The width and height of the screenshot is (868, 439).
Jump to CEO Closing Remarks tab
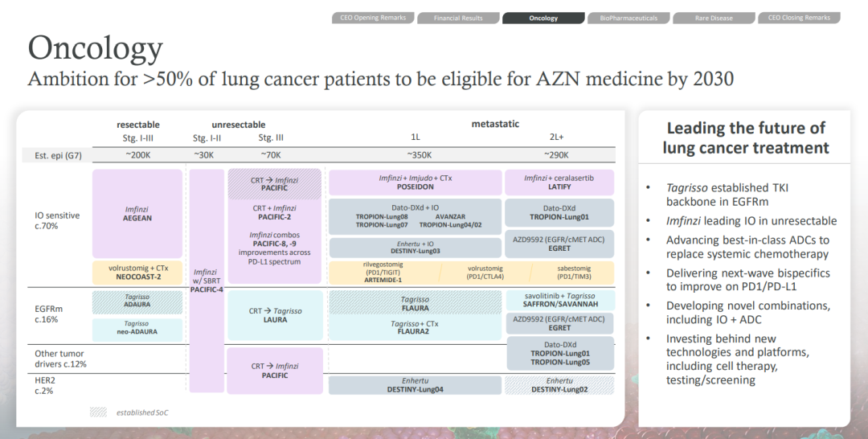point(799,18)
